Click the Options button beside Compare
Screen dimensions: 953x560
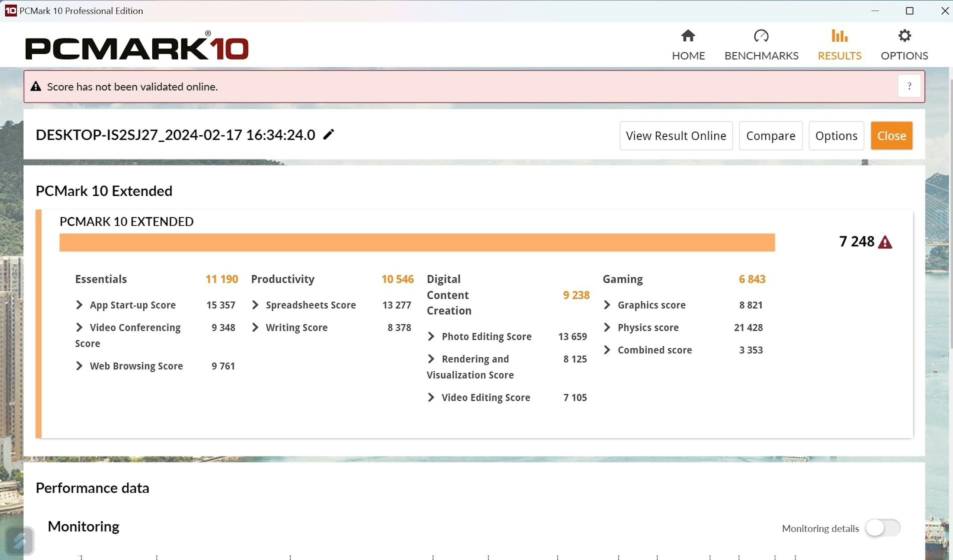click(x=836, y=136)
